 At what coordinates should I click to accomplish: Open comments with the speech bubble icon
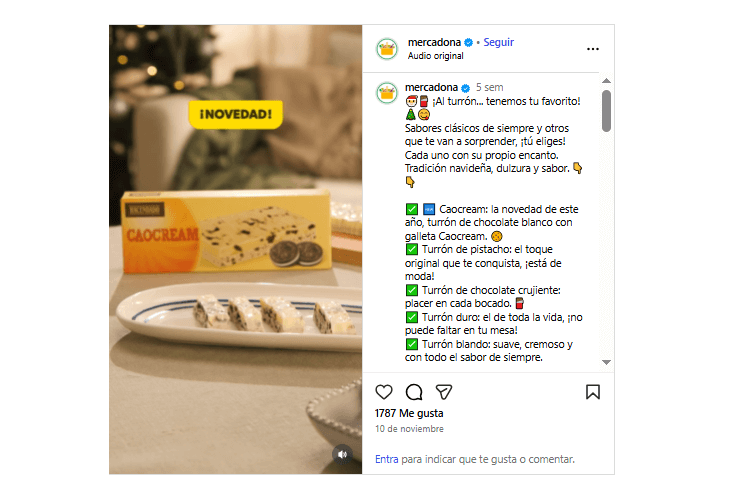(x=414, y=392)
